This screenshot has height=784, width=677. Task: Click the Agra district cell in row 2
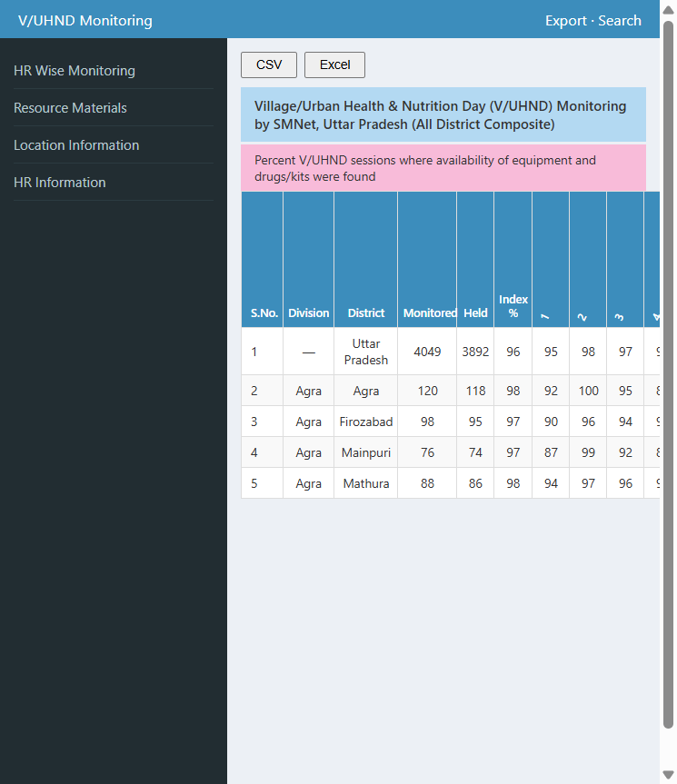click(x=366, y=391)
